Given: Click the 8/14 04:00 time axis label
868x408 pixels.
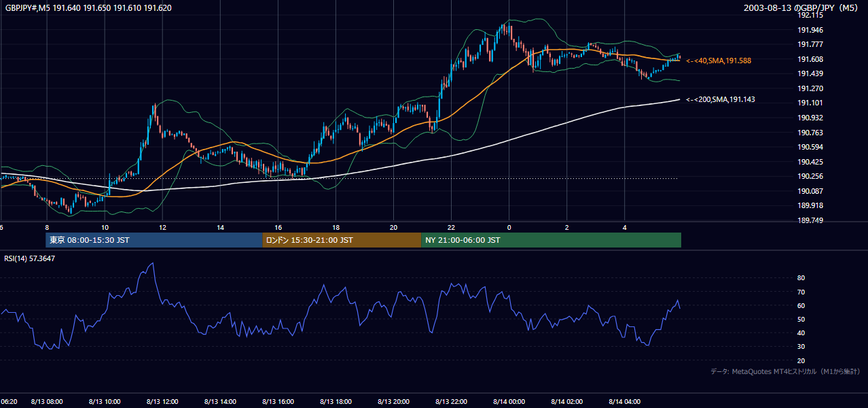Looking at the screenshot, I should (624, 402).
